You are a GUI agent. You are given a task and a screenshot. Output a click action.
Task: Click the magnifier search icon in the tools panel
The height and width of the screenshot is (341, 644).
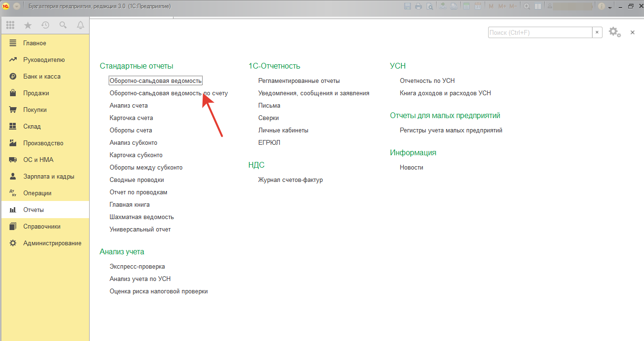click(63, 25)
